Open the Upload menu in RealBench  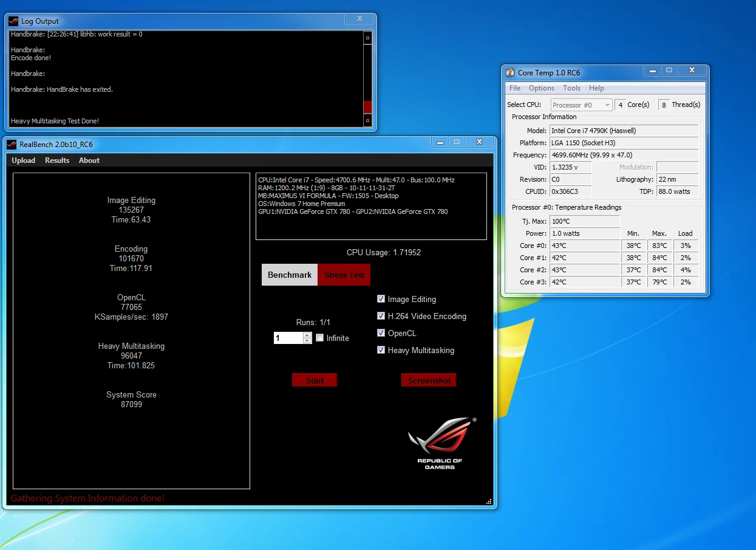(24, 160)
